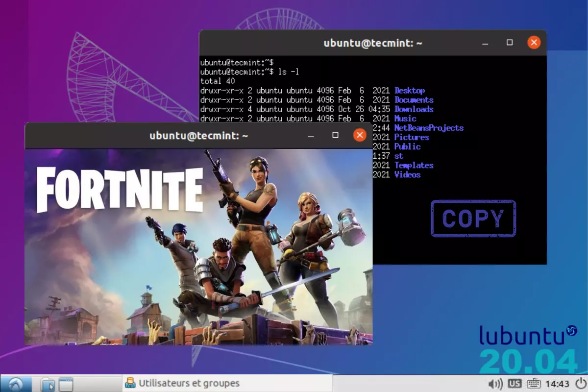The height and width of the screenshot is (392, 588).
Task: Click the st entry in terminal listing
Action: point(399,156)
